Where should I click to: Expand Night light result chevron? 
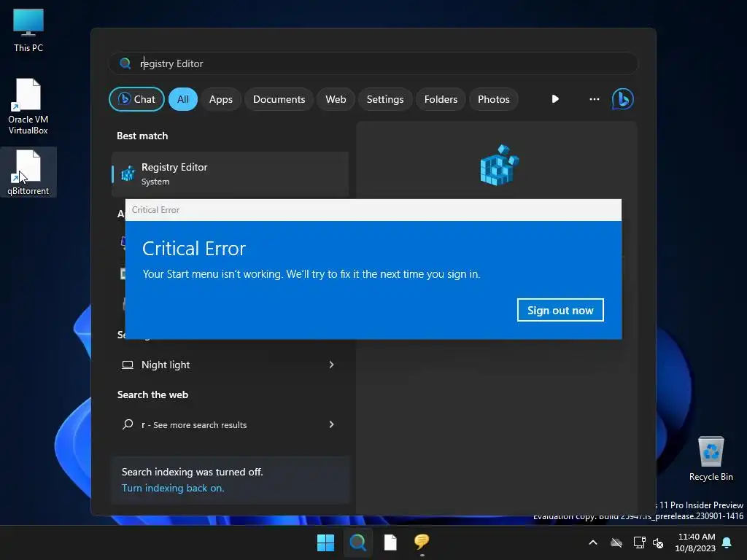click(332, 365)
